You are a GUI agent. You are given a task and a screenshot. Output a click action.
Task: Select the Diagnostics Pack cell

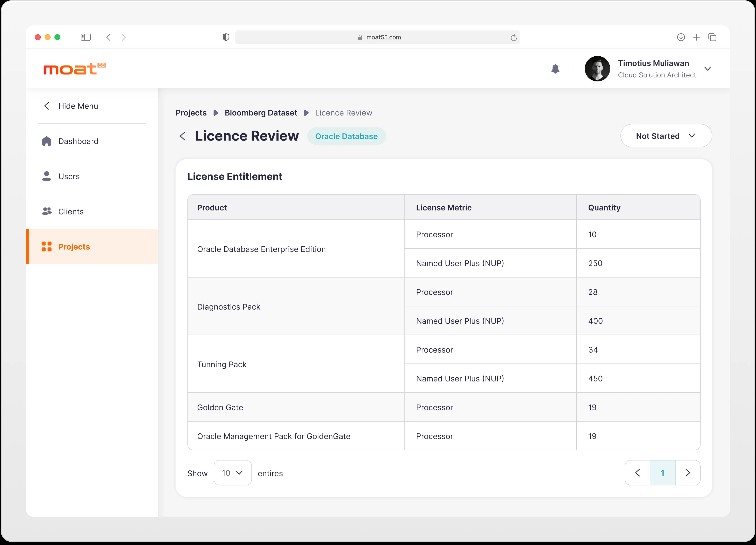click(x=296, y=306)
